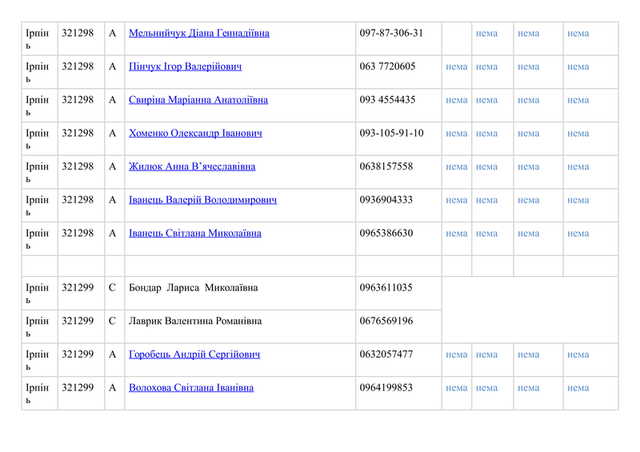The width and height of the screenshot is (640, 452).
Task: Click the first 'нема' in Пінчук row
Action: (x=456, y=67)
